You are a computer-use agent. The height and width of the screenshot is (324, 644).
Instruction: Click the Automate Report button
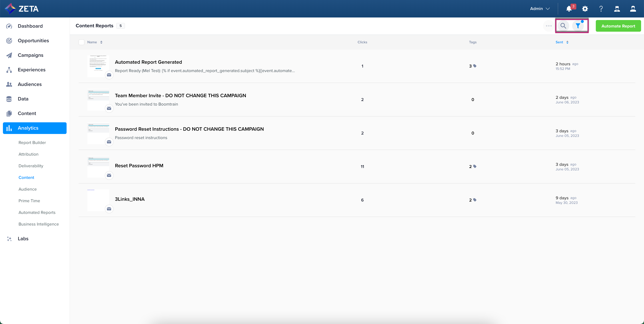coord(618,26)
